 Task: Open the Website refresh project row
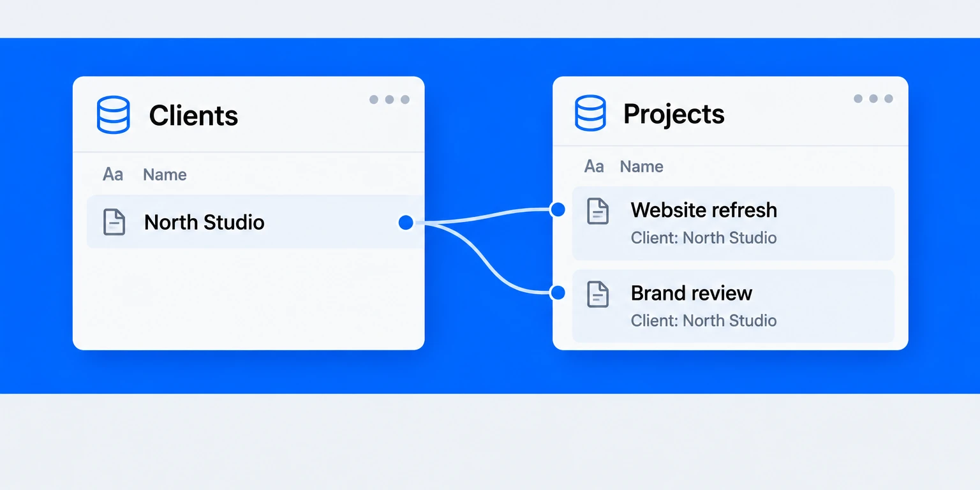[733, 223]
